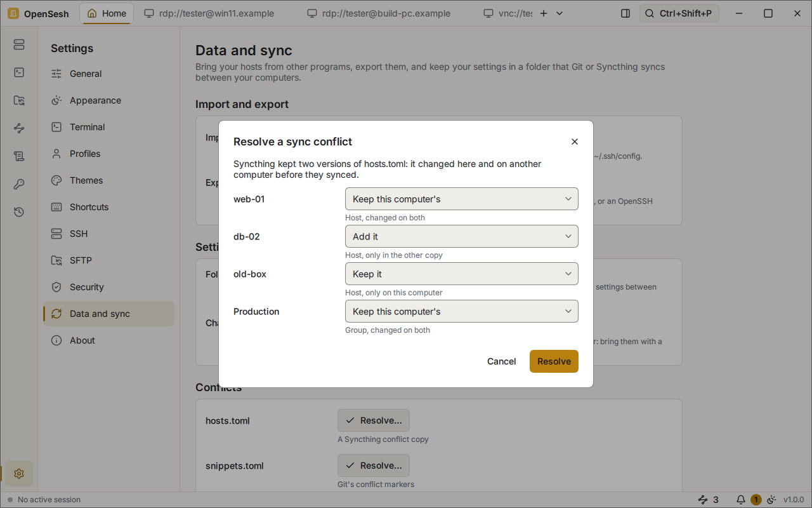Open the history sidebar icon

click(19, 212)
